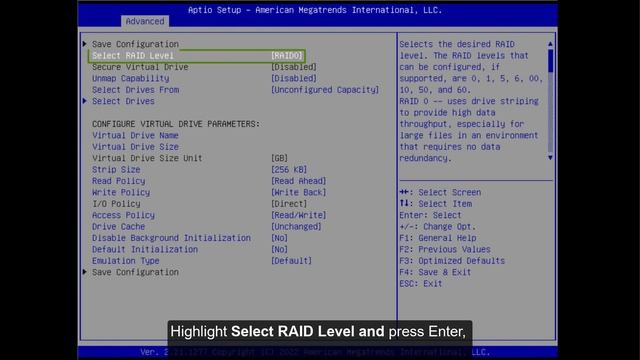
Task: Select the Write Policy option
Action: pos(121,193)
